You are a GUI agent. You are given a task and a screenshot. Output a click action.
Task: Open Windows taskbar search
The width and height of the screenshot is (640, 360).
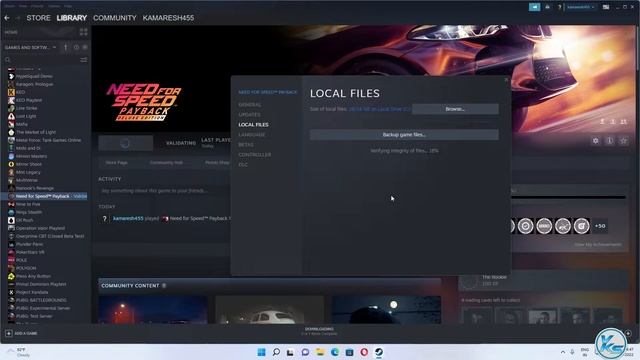(x=276, y=352)
